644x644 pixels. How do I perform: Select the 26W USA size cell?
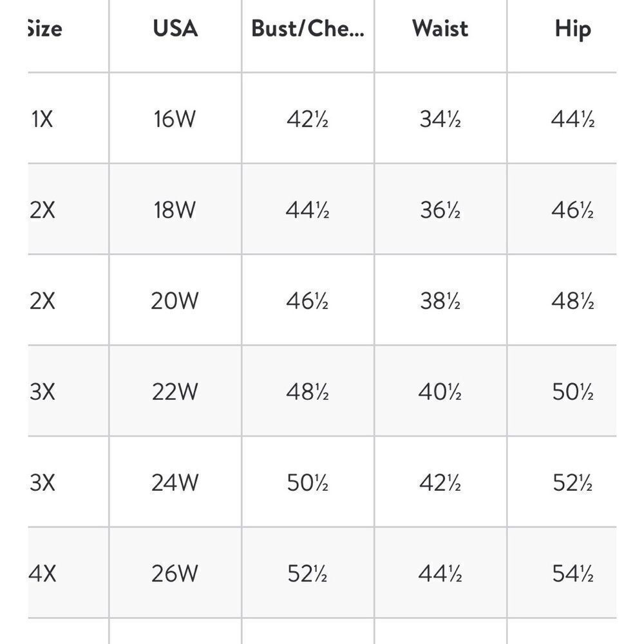[x=175, y=573]
